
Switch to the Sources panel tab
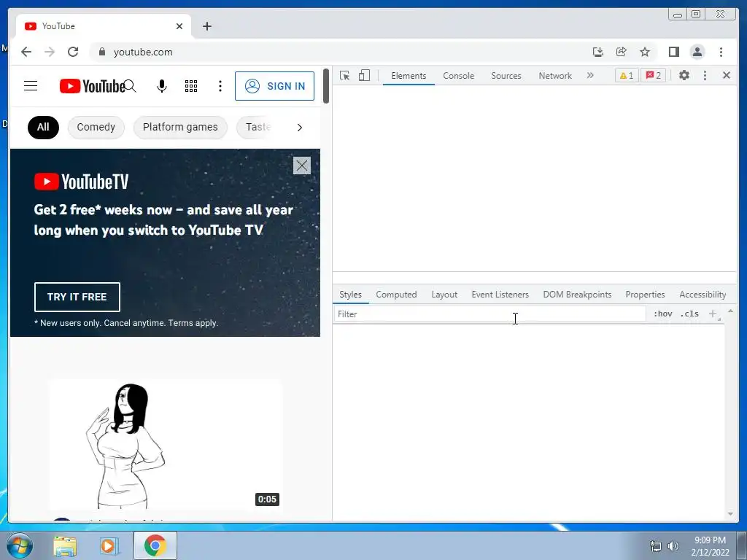coord(506,76)
